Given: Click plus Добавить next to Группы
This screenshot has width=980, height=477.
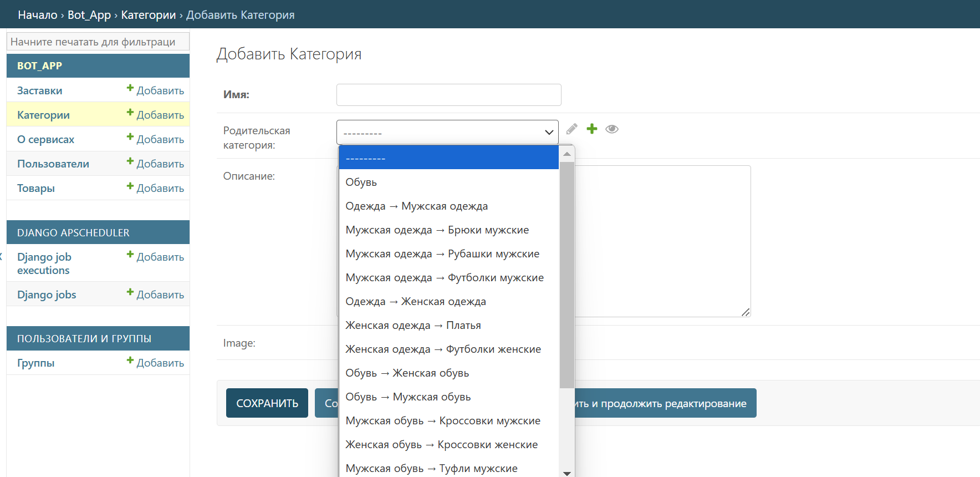Looking at the screenshot, I should click(156, 363).
